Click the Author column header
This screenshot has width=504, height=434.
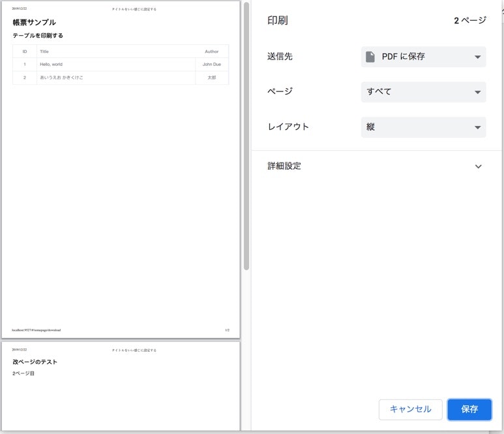coord(211,52)
